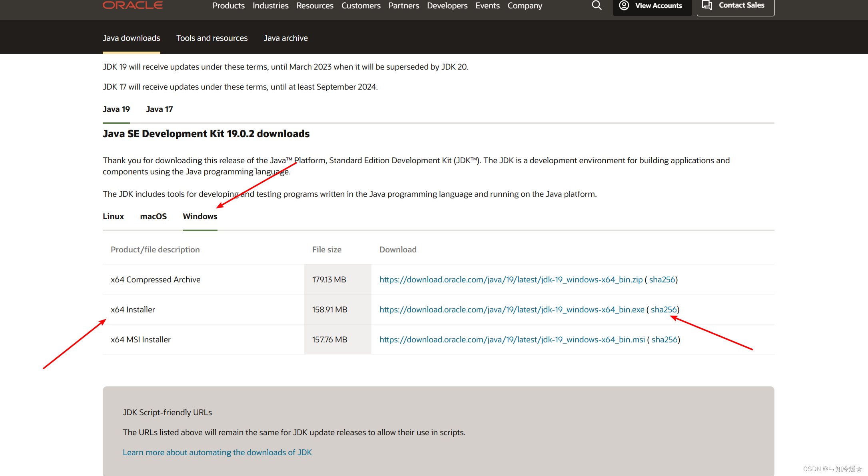Viewport: 868px width, 476px height.
Task: Download the windows-x64_bin.msi installer link
Action: (512, 340)
